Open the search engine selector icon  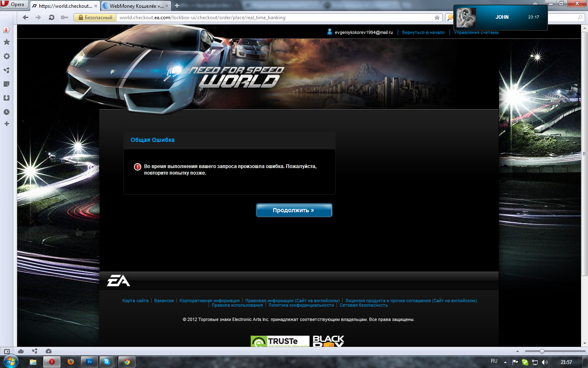coord(450,18)
